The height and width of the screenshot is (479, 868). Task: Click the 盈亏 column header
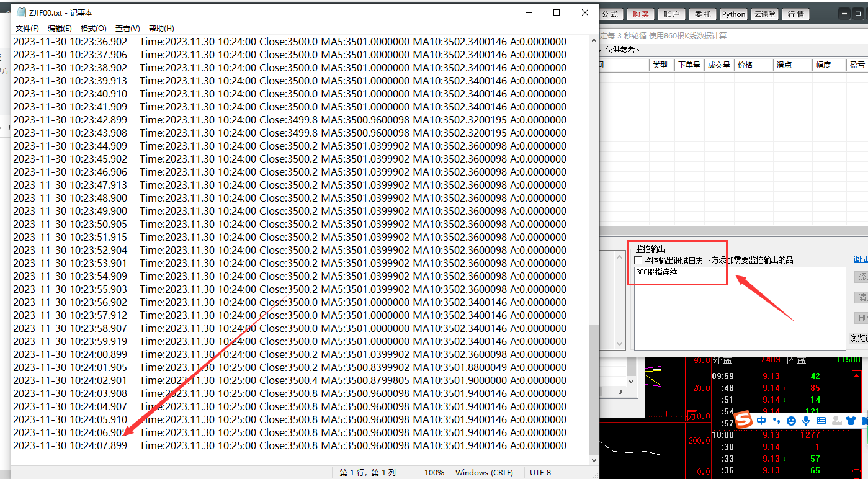click(857, 65)
